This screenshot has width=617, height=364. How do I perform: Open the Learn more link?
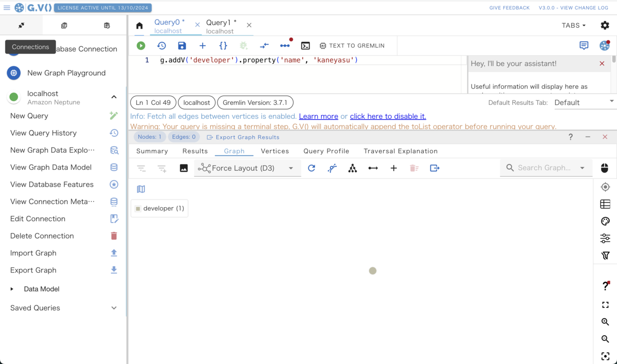[318, 116]
